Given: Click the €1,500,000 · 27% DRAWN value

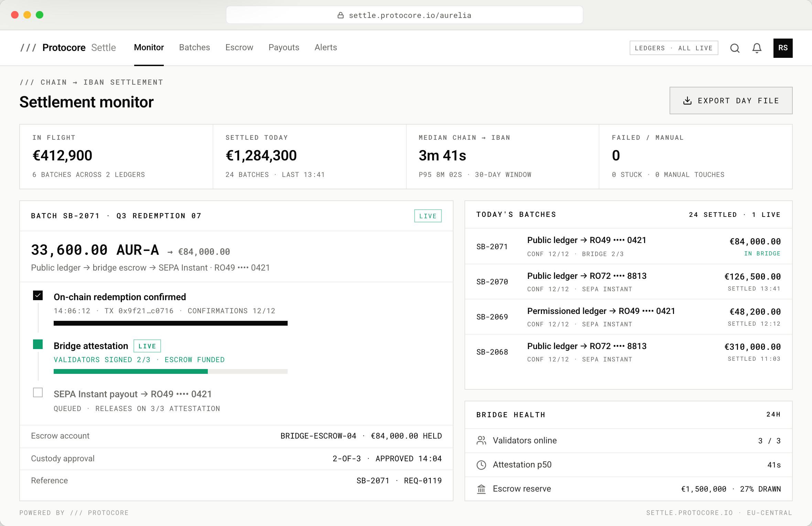Looking at the screenshot, I should tap(731, 489).
